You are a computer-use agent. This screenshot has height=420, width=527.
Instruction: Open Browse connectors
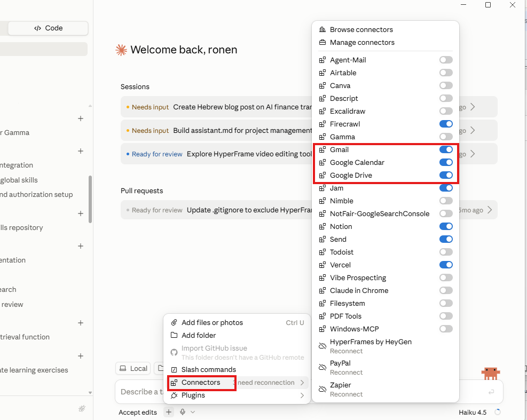click(x=385, y=29)
